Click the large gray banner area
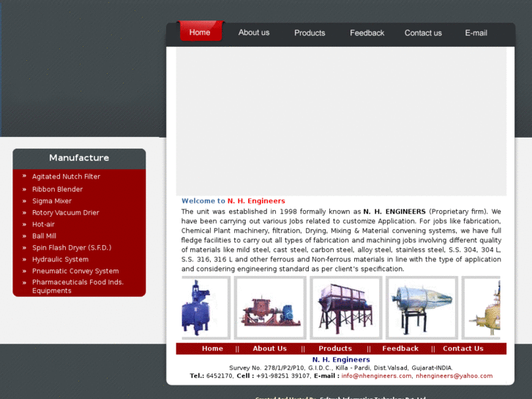Viewport: 532px width, 399px height. 341,122
